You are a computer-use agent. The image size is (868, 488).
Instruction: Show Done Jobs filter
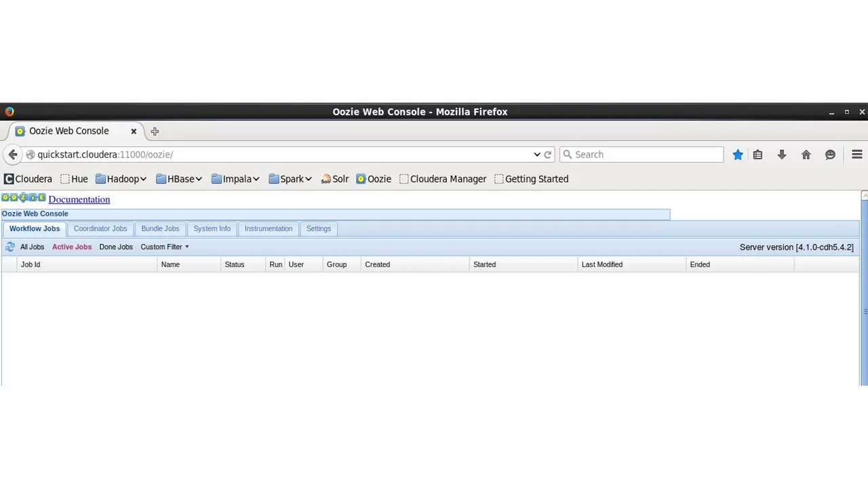pyautogui.click(x=116, y=247)
